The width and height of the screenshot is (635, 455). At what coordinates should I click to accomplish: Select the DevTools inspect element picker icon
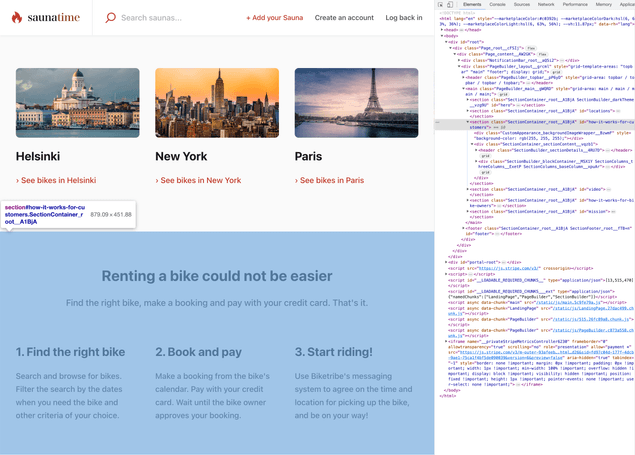coord(442,5)
